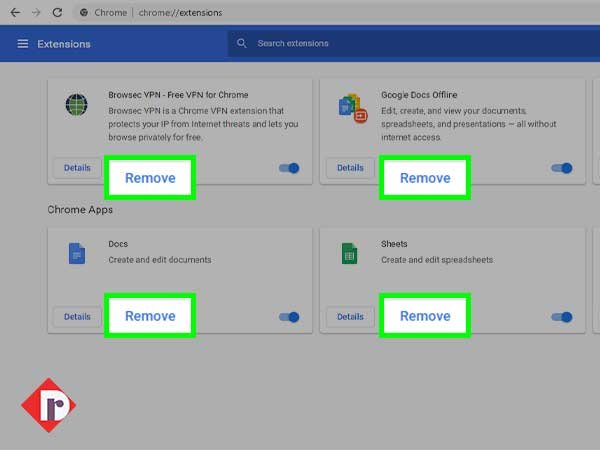Image resolution: width=600 pixels, height=450 pixels.
Task: Open the Extensions hamburger menu
Action: (x=23, y=44)
